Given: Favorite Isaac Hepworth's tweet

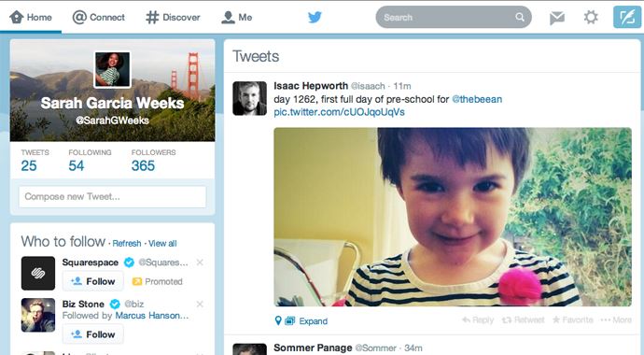Looking at the screenshot, I should pos(573,320).
